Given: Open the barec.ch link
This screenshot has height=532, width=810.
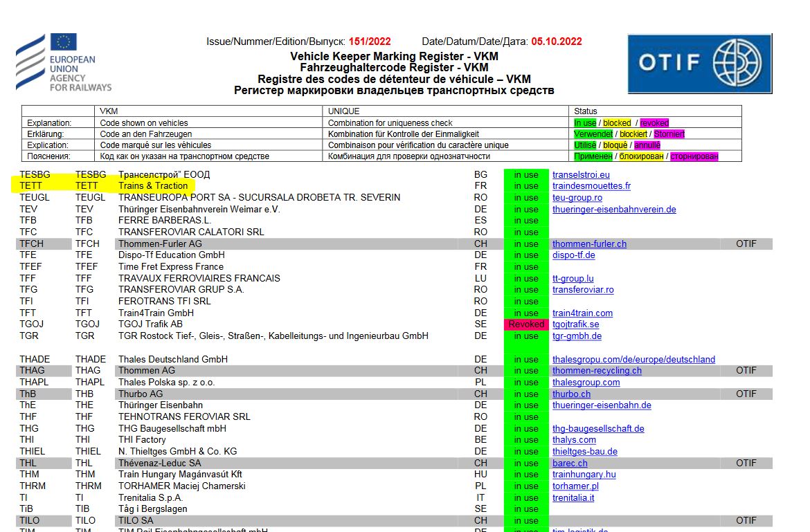Looking at the screenshot, I should pyautogui.click(x=570, y=464).
